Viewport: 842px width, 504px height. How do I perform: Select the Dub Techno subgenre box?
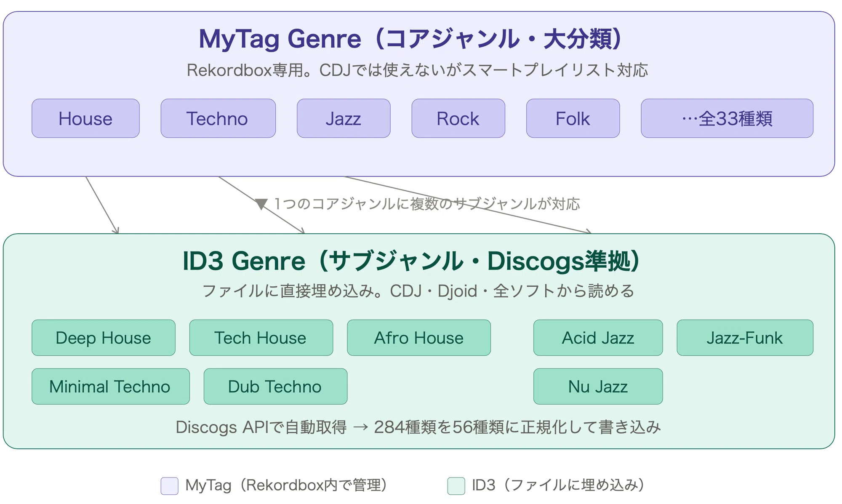[275, 387]
